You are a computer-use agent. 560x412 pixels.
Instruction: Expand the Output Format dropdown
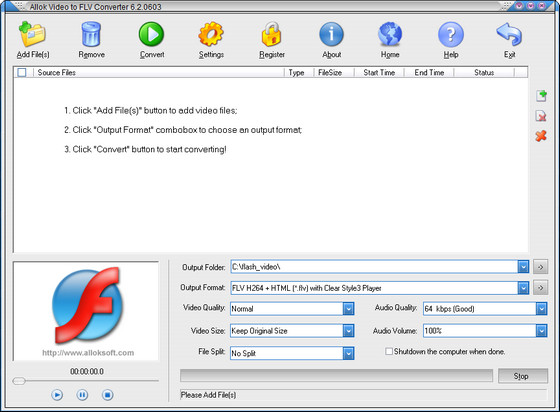(x=523, y=288)
